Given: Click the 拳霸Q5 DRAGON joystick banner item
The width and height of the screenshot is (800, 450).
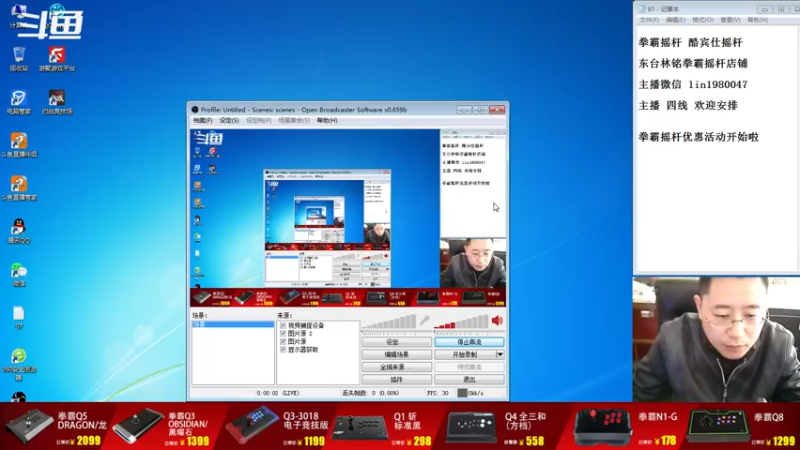Looking at the screenshot, I should [x=56, y=427].
